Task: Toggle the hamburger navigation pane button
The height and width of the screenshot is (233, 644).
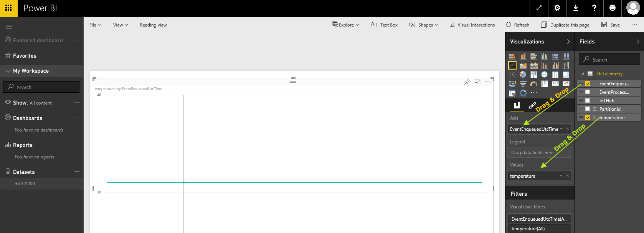Action: pyautogui.click(x=9, y=27)
